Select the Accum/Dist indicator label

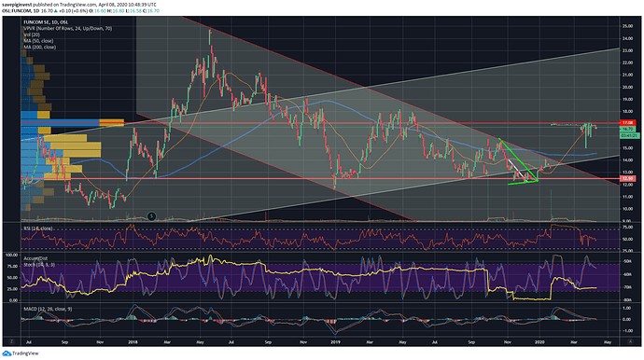tap(35, 258)
